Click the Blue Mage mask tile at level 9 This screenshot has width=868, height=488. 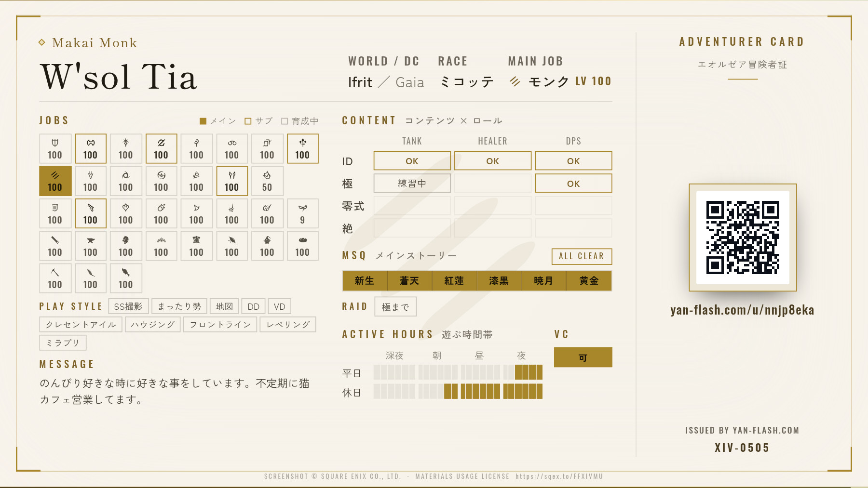(x=302, y=213)
